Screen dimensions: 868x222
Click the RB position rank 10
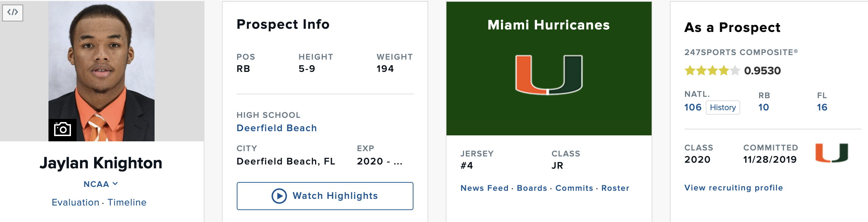[764, 107]
